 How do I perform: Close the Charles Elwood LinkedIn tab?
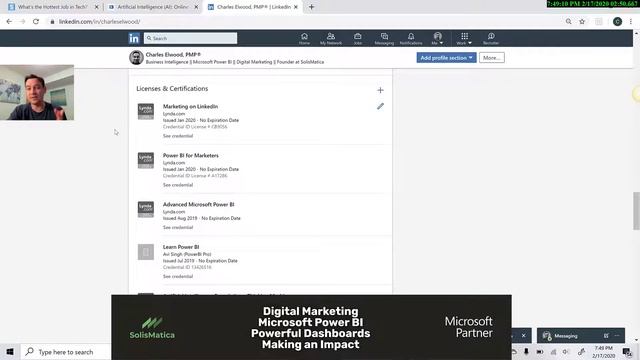tap(296, 7)
